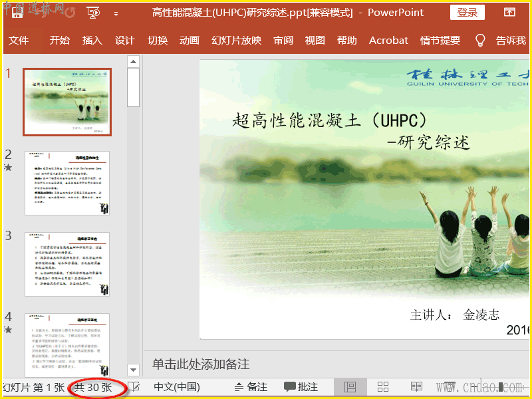This screenshot has height=399, width=532.
Task: Click Guilin University of Technology logo on slide
Action: (x=468, y=78)
